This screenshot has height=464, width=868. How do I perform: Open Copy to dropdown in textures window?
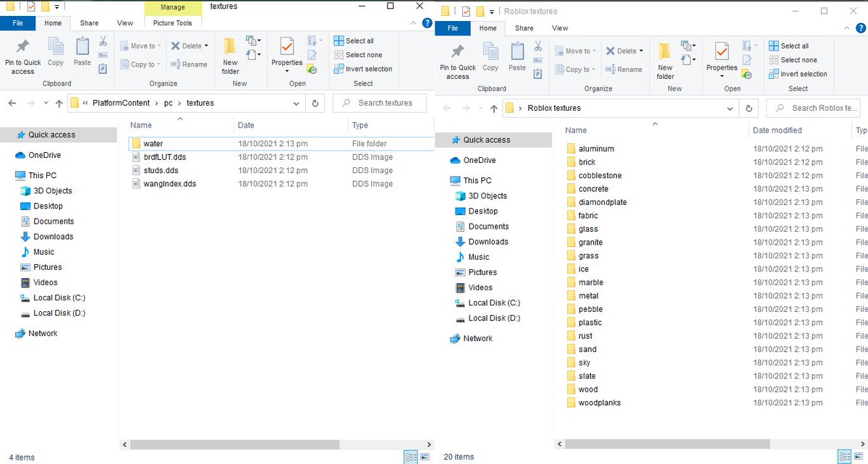tap(140, 64)
